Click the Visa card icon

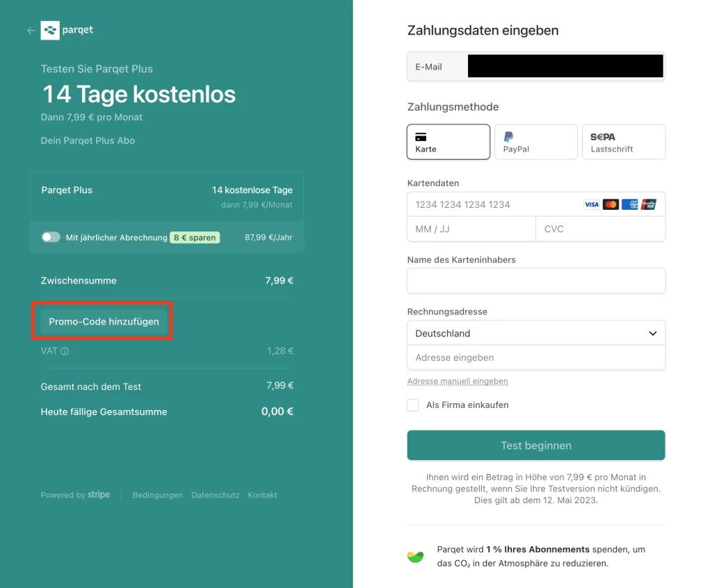click(x=592, y=204)
